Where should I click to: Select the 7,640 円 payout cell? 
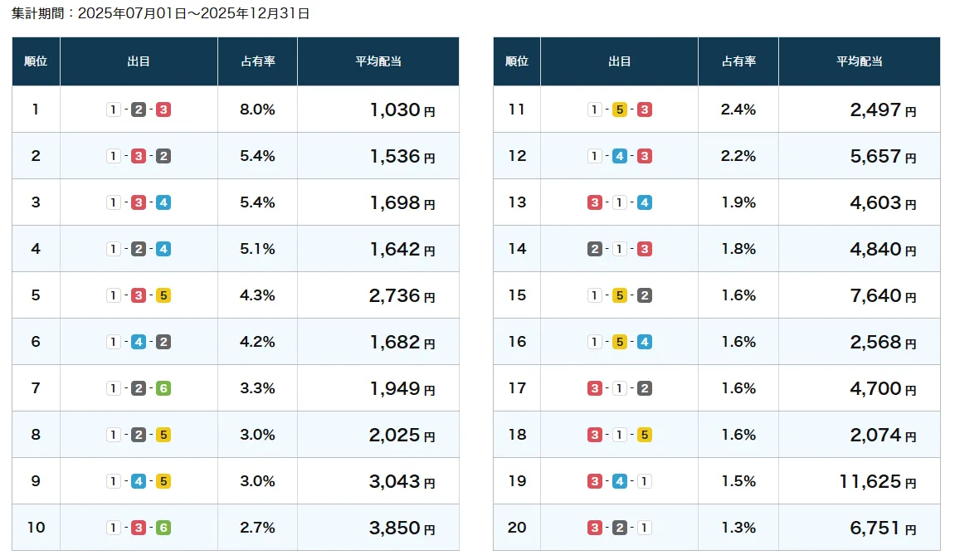click(x=883, y=295)
